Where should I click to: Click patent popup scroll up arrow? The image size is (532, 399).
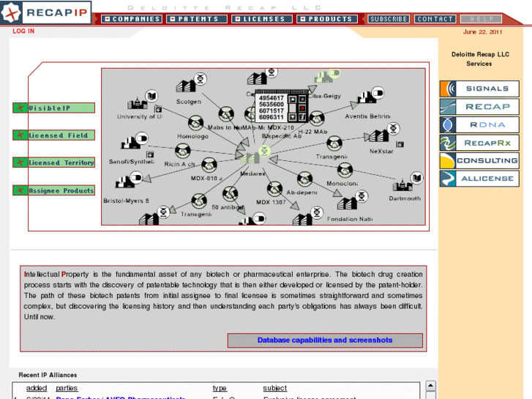[292, 99]
